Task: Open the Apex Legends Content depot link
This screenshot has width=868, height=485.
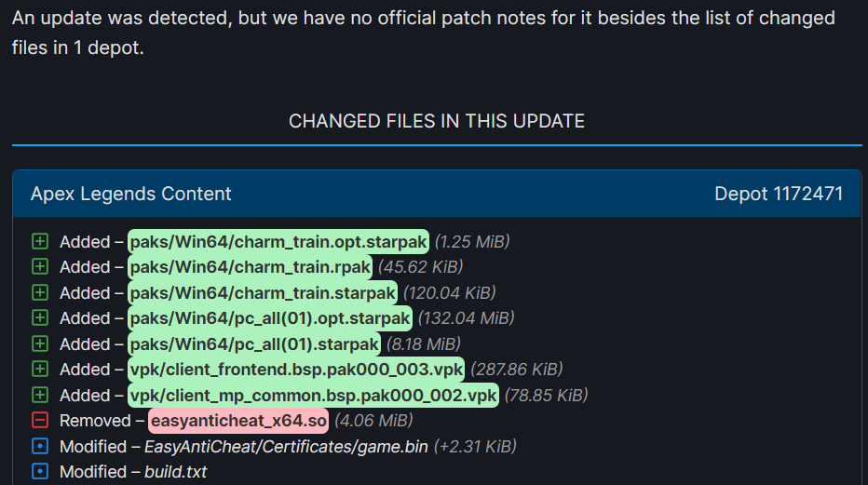Action: point(130,194)
